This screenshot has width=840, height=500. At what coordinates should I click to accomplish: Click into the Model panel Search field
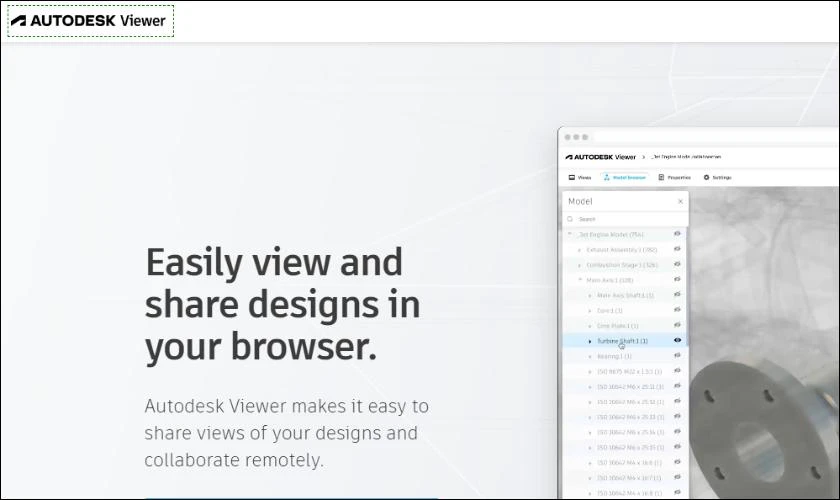pyautogui.click(x=625, y=219)
